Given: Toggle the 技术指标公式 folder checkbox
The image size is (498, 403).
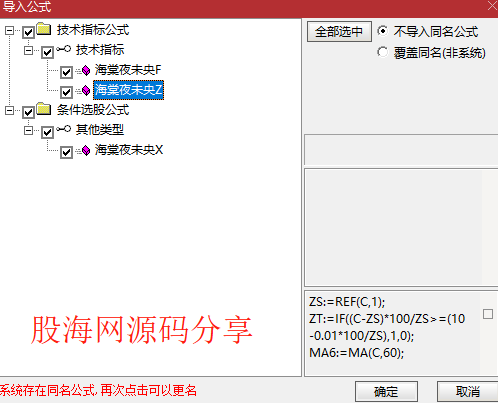Looking at the screenshot, I should pos(28,32).
